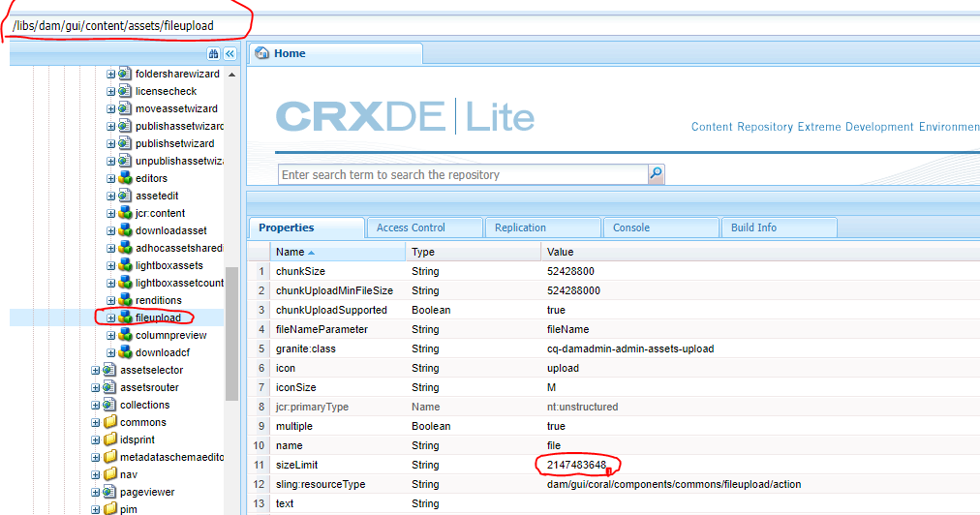Click the collections node icon
Screen dimensions: 980x515
click(109, 405)
